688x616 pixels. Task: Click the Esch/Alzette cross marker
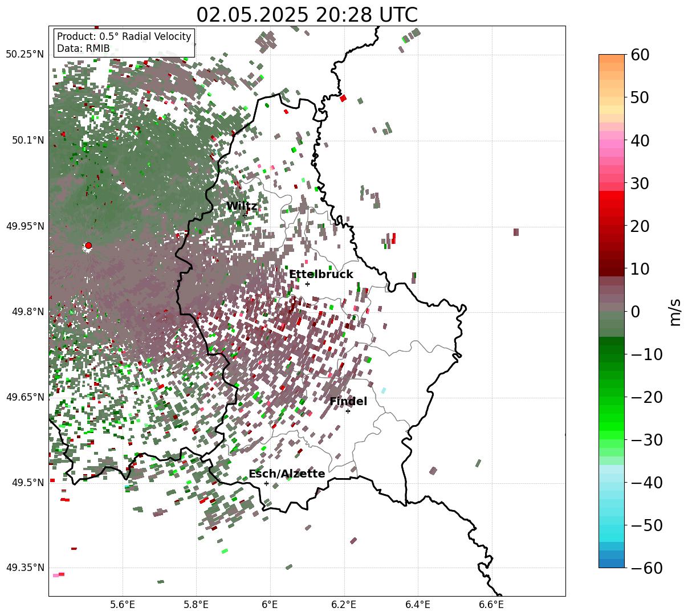(266, 483)
